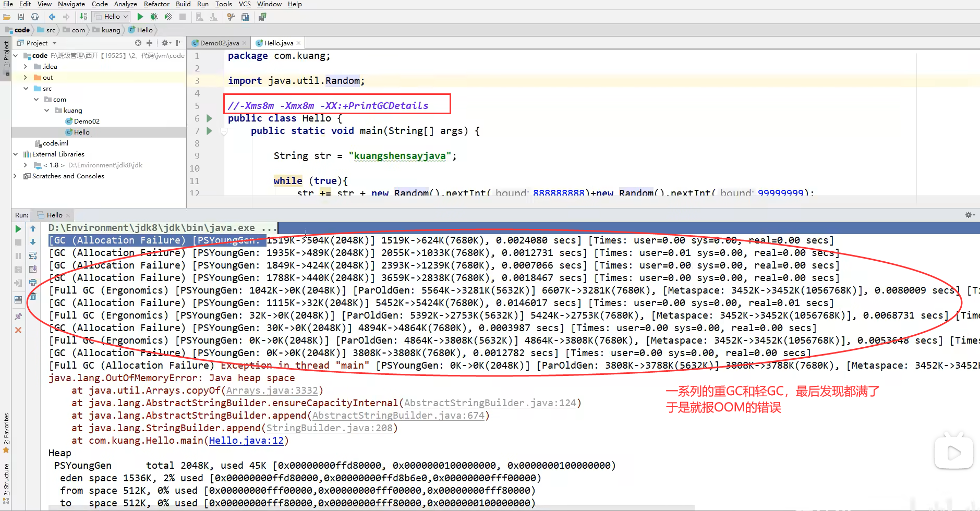The width and height of the screenshot is (980, 511).
Task: Click the gutter run arrow beside main method
Action: pyautogui.click(x=209, y=131)
